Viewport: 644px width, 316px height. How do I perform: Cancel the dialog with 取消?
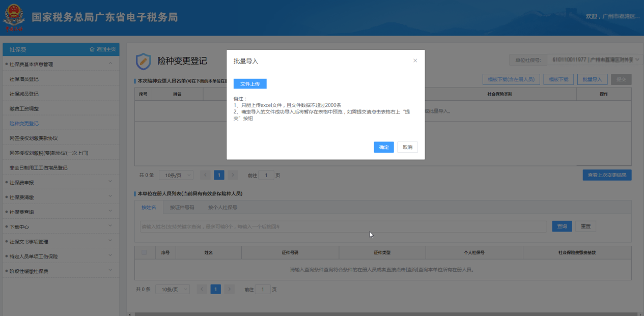click(x=407, y=147)
